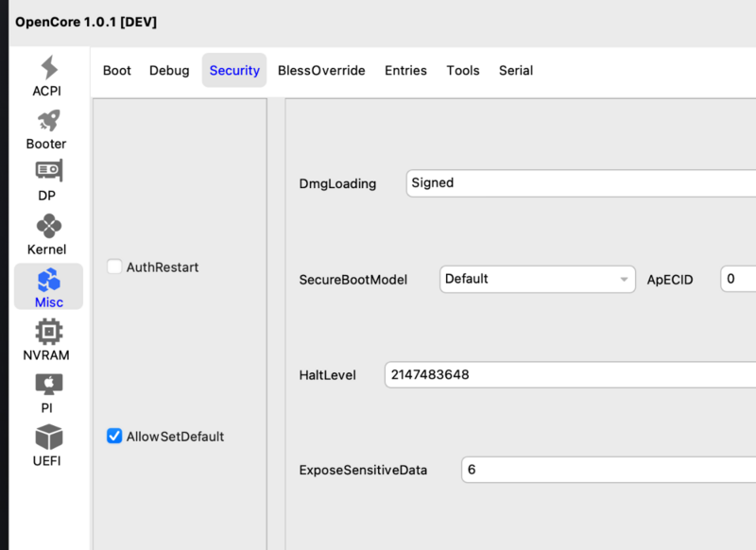Open the PI platform info icon

tap(49, 385)
